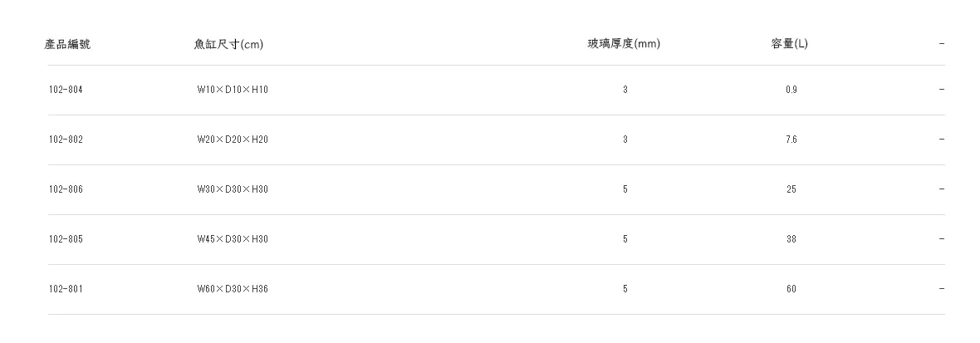This screenshot has width=980, height=343.
Task: Click the 38 capacity value
Action: [x=791, y=239]
